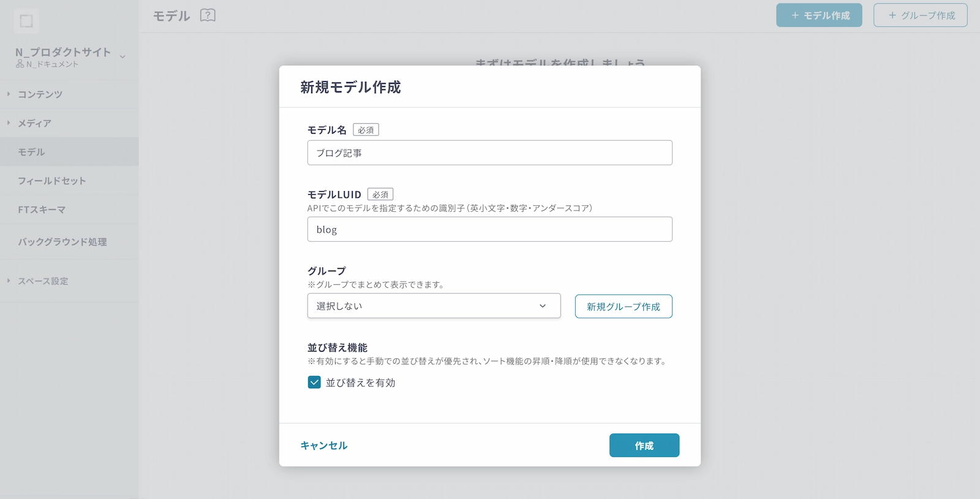Screen dimensions: 980x499
Task: Click the logo icon in the sidebar
Action: point(26,21)
